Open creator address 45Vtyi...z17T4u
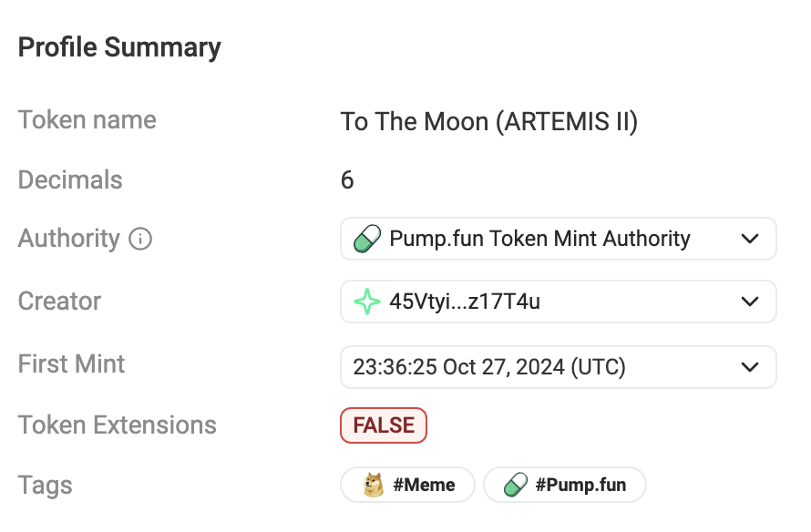The width and height of the screenshot is (811, 532). coord(465,302)
